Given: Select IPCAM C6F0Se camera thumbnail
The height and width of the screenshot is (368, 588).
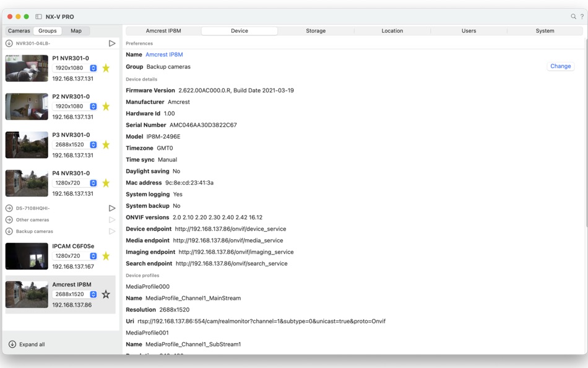Looking at the screenshot, I should click(27, 256).
